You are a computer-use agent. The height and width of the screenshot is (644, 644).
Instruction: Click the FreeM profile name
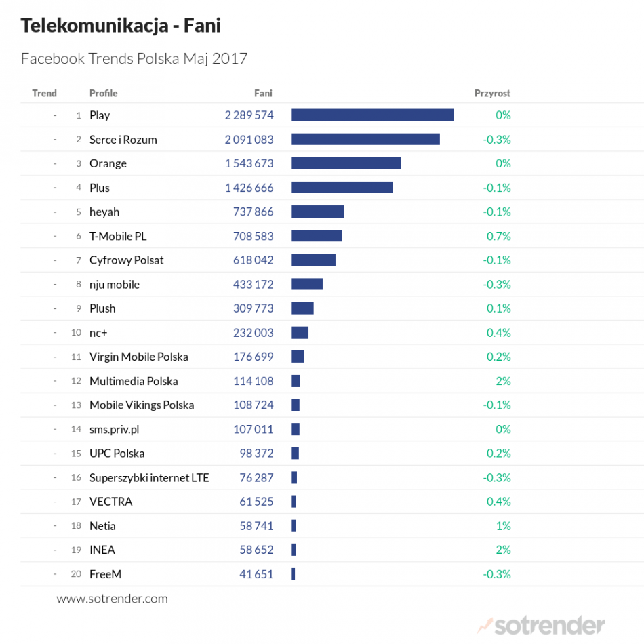(105, 574)
